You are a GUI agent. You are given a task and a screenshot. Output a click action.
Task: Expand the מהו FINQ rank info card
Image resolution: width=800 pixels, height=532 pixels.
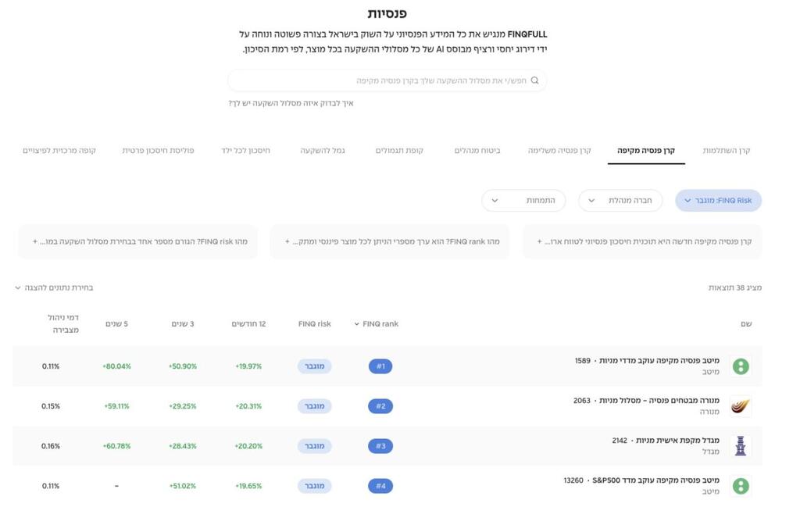point(390,241)
